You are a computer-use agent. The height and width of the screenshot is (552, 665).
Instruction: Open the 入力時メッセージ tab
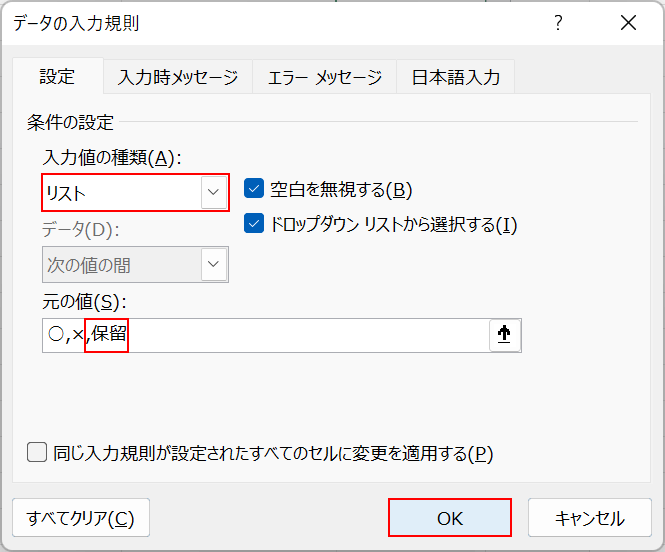coord(178,77)
